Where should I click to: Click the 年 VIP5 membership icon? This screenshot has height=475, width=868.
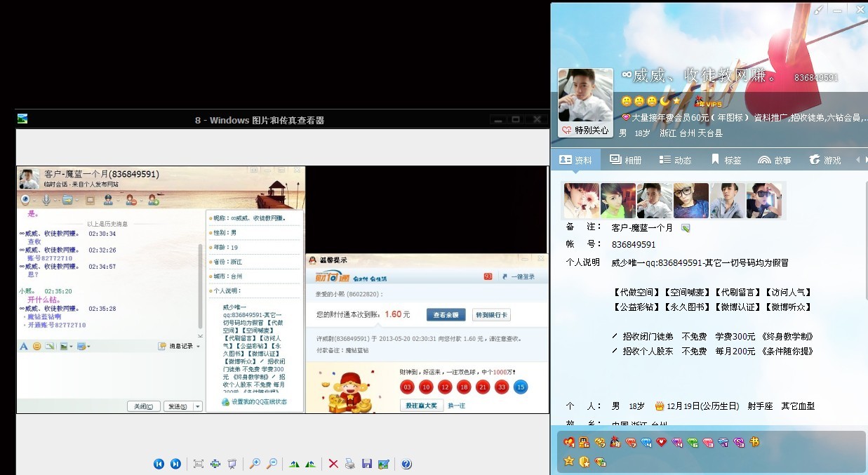709,102
